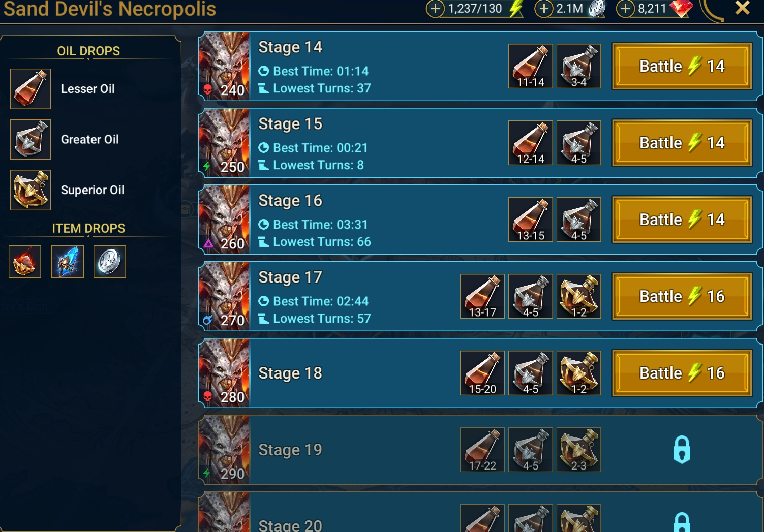Tap the locked Stage 19 padlock
This screenshot has width=764, height=532.
[682, 450]
